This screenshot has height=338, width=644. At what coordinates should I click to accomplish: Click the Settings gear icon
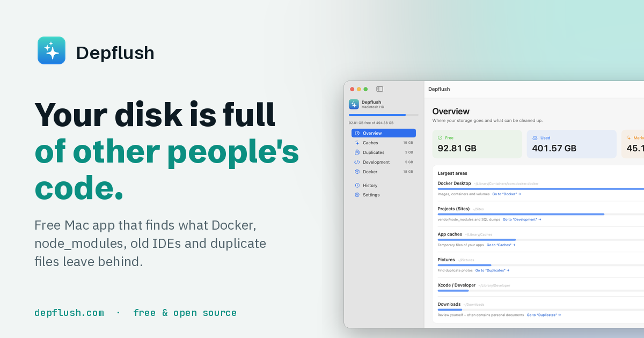click(357, 195)
